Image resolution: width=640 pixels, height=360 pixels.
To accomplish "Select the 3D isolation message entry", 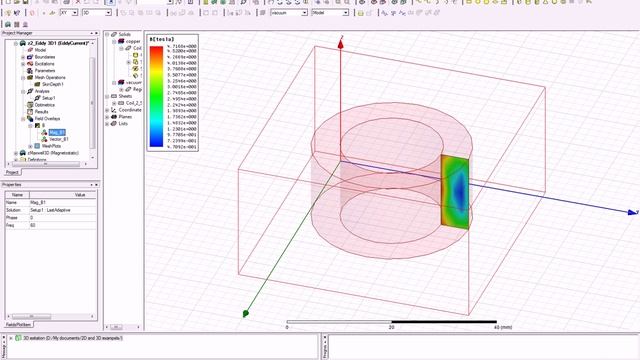I will coord(69,338).
